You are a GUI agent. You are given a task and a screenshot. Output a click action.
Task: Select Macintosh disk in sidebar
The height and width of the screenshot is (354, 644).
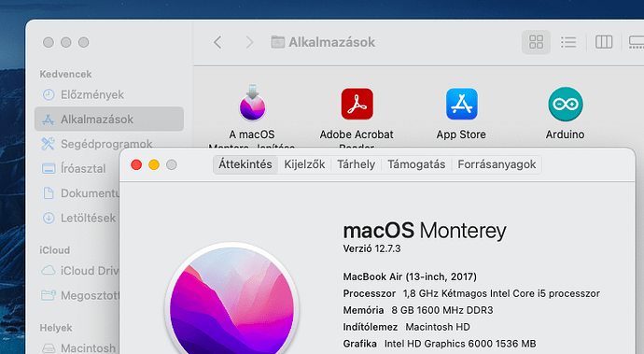click(x=77, y=347)
